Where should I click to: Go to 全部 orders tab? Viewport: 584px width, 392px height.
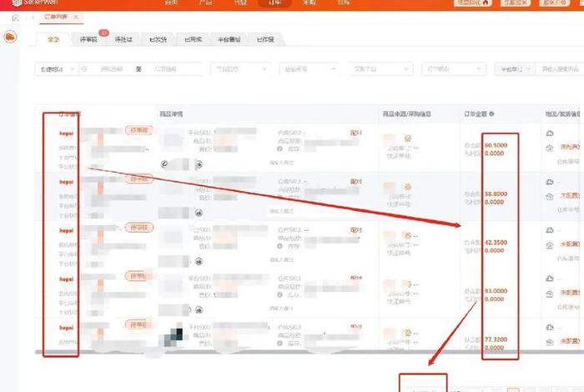click(54, 39)
